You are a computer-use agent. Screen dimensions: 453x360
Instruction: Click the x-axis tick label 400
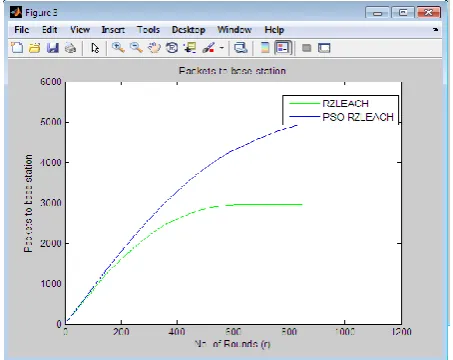(177, 332)
